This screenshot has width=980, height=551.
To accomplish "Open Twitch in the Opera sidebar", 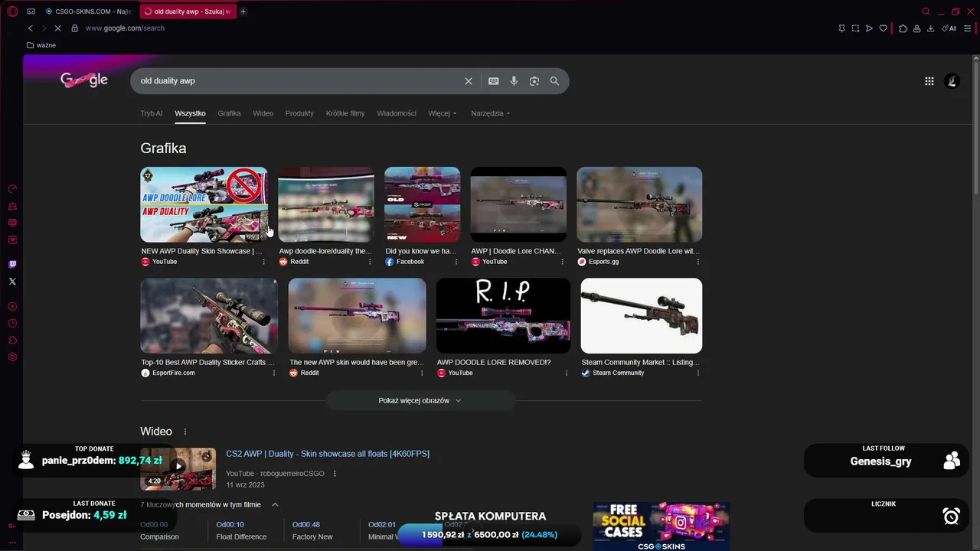I will coord(12,264).
